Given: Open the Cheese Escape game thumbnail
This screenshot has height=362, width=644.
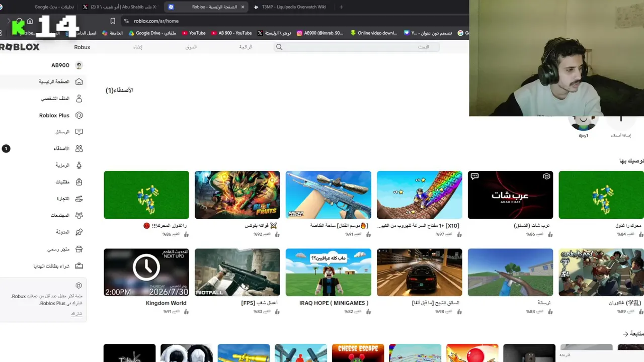Looking at the screenshot, I should tap(358, 353).
